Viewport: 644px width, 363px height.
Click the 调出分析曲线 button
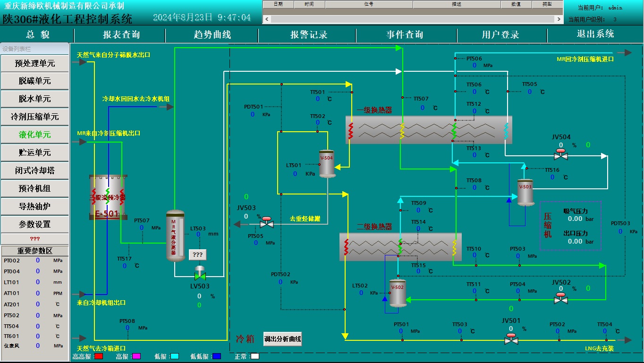click(x=282, y=338)
